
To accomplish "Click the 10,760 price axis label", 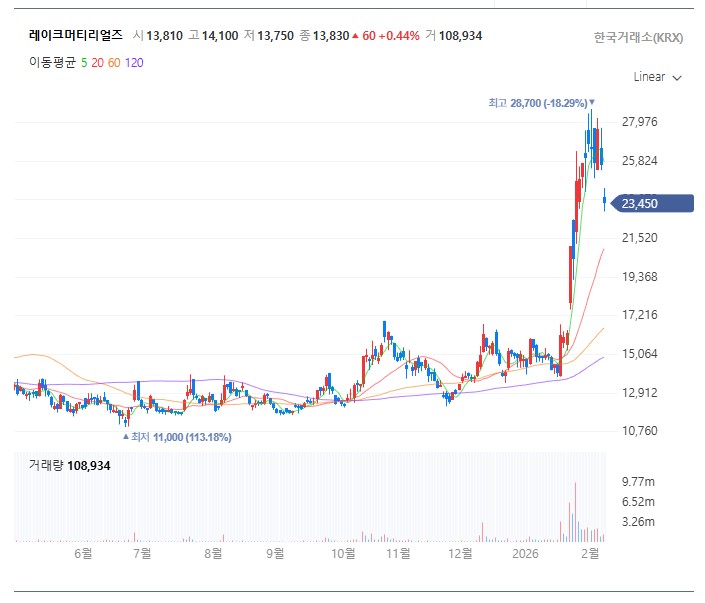I will (639, 431).
